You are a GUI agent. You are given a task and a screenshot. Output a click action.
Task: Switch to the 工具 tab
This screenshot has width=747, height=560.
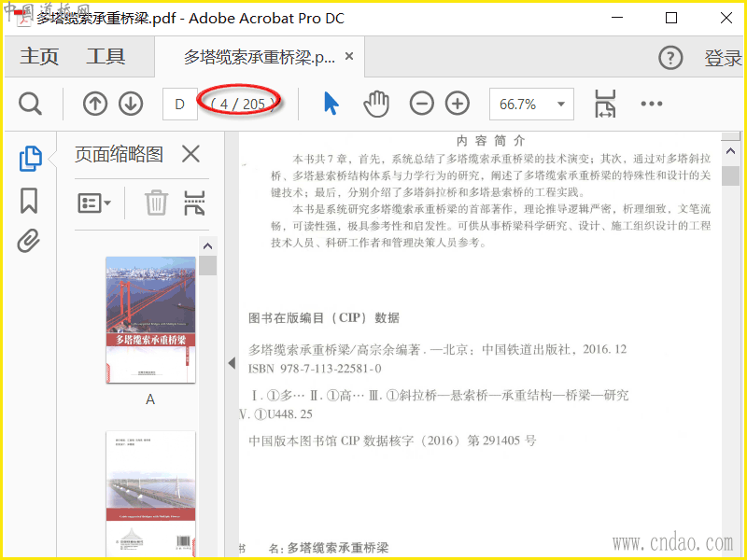(106, 57)
